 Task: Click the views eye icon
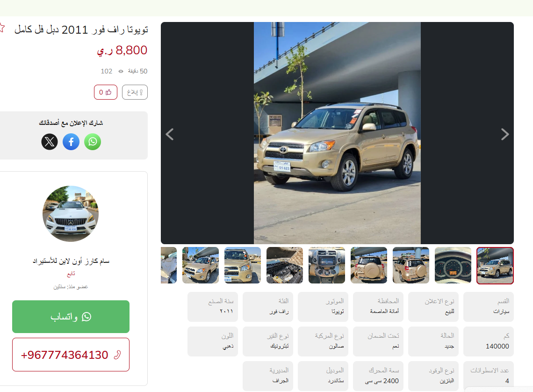coord(121,72)
